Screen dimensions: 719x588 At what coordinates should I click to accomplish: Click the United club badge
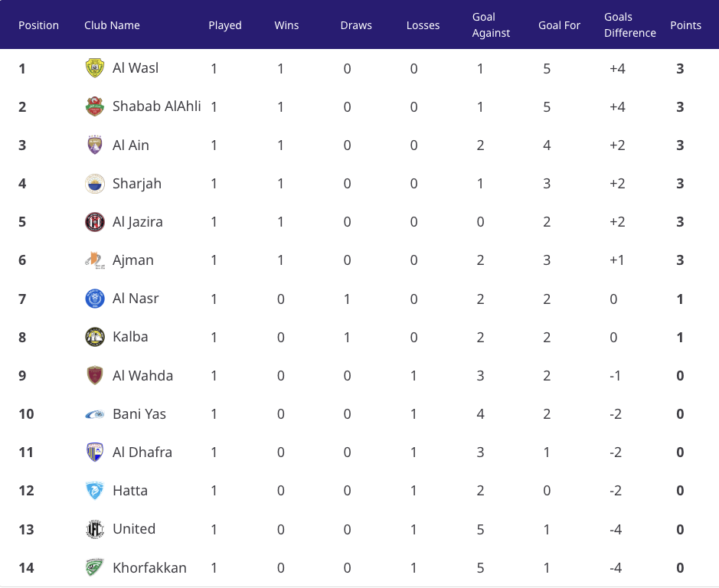[x=95, y=529]
